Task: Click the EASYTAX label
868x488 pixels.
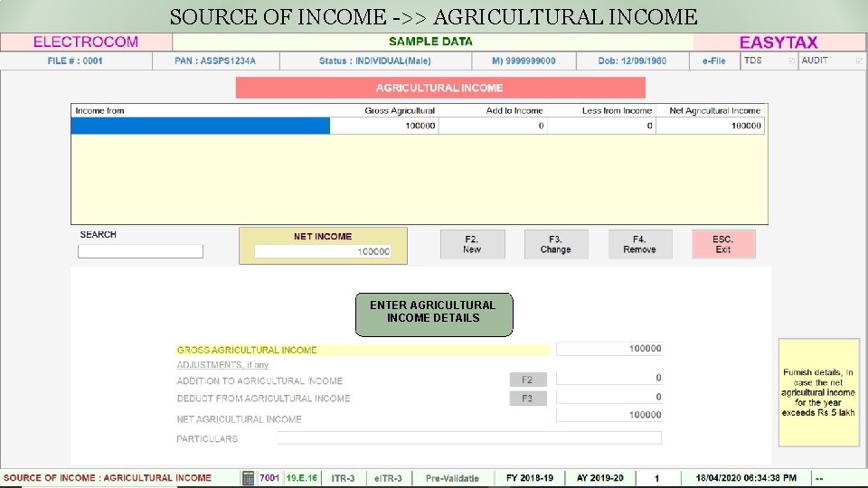Action: 778,42
